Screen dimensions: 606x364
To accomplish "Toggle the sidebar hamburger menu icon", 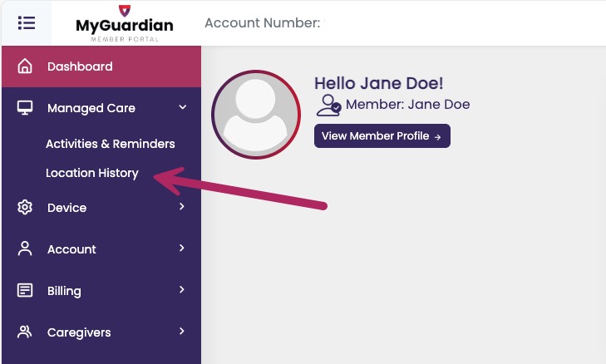I will 26,22.
